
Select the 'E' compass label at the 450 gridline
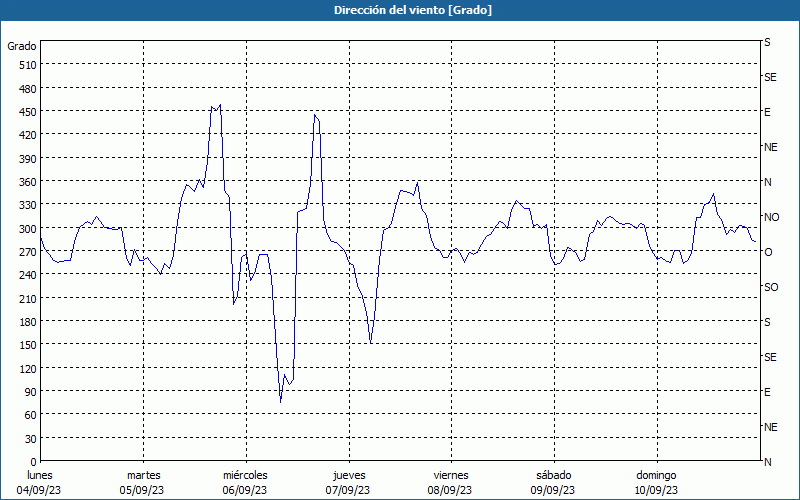[x=767, y=112]
